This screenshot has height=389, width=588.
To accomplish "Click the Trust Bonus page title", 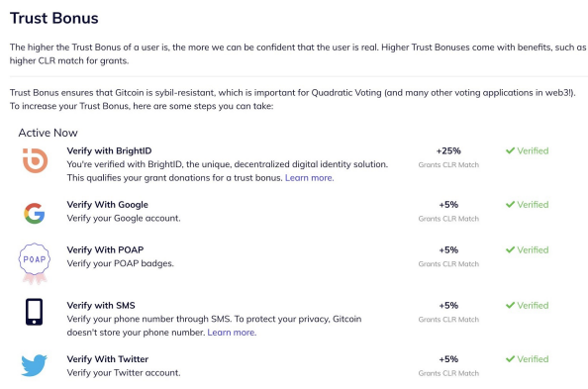I will [54, 18].
